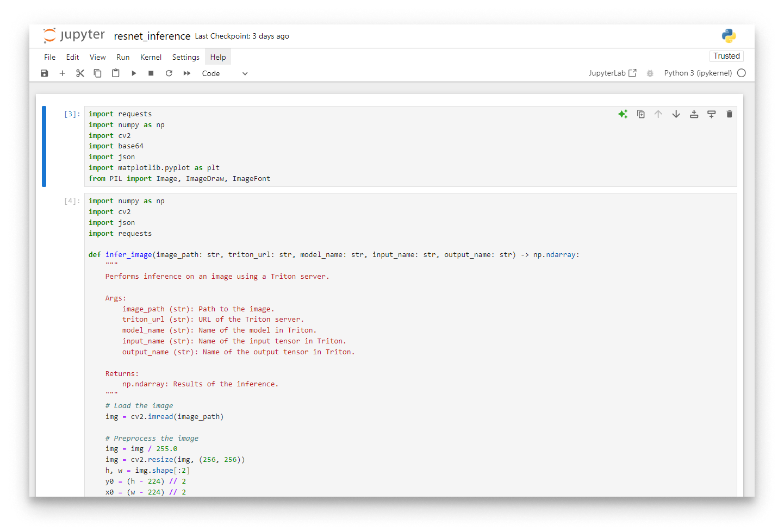Enable the debugger with the bug icon
The height and width of the screenshot is (532, 784).
coord(650,73)
